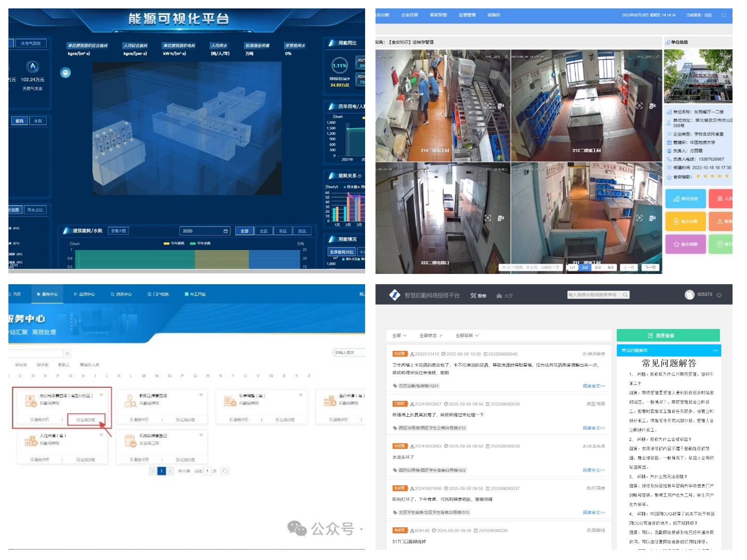Click the record icon on the 213 camera feed

pyautogui.click(x=652, y=106)
